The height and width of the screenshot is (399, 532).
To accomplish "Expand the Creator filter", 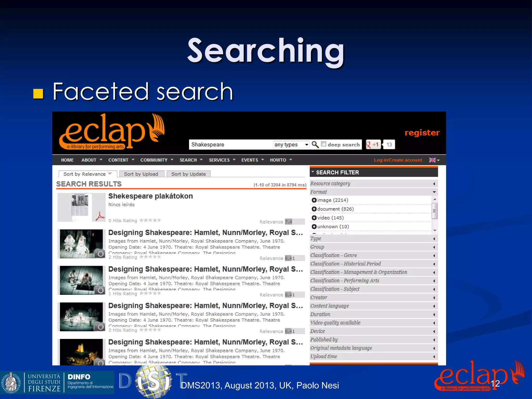I will coord(374,297).
